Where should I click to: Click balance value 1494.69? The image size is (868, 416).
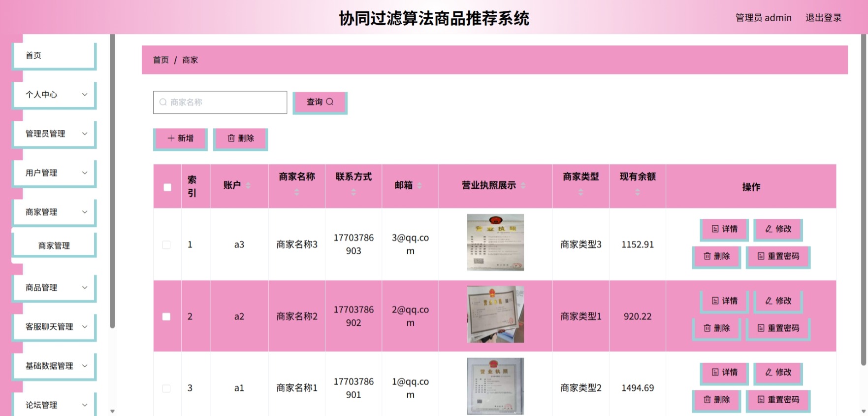point(638,388)
